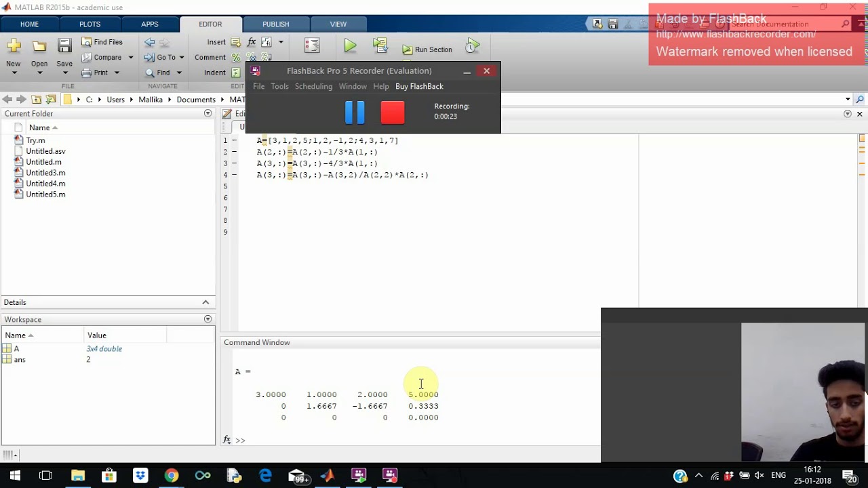Select Untitled5.m file

tap(45, 195)
